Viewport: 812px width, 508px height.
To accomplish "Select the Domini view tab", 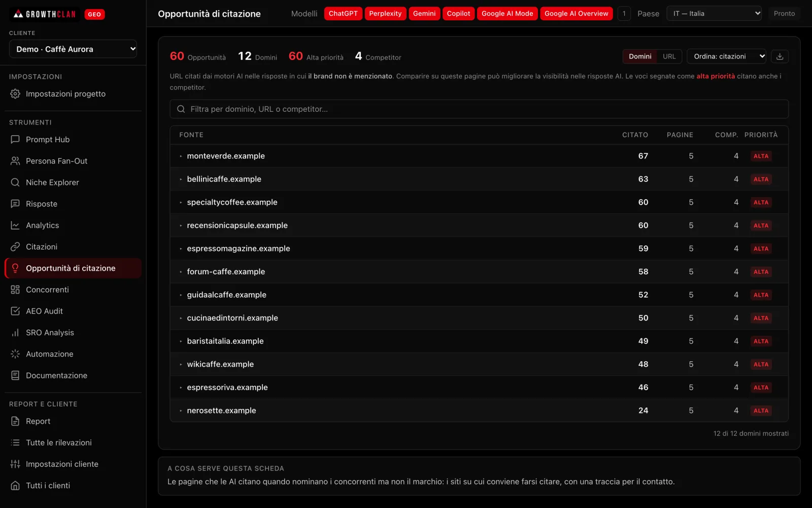I will click(640, 56).
